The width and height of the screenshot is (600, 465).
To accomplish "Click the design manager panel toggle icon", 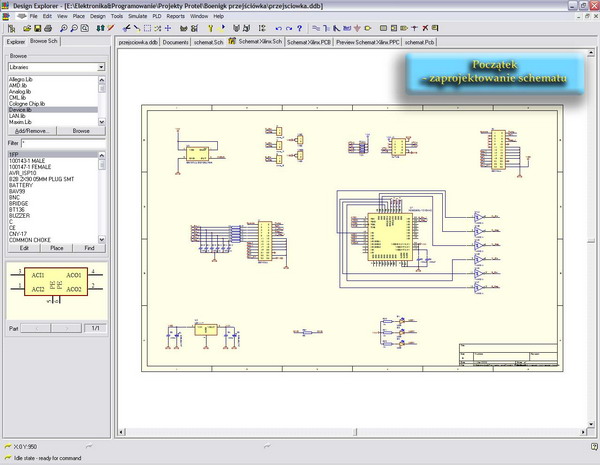I will point(11,28).
